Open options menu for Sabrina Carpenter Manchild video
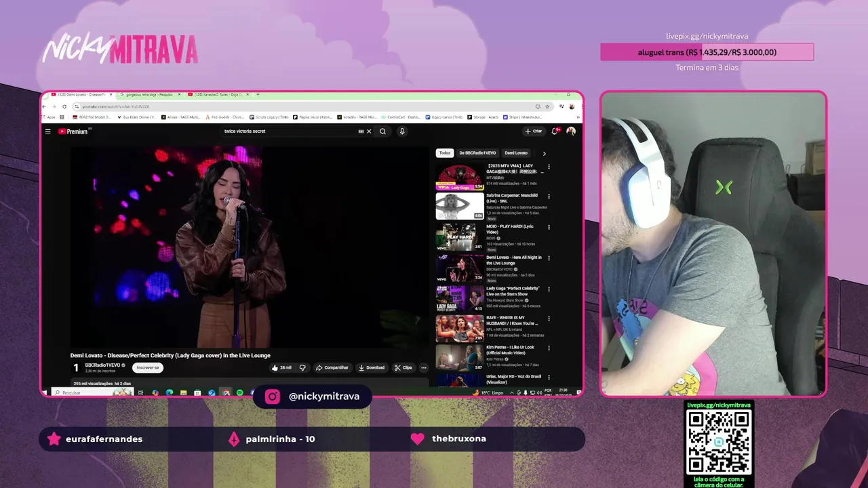The width and height of the screenshot is (868, 488). [549, 197]
